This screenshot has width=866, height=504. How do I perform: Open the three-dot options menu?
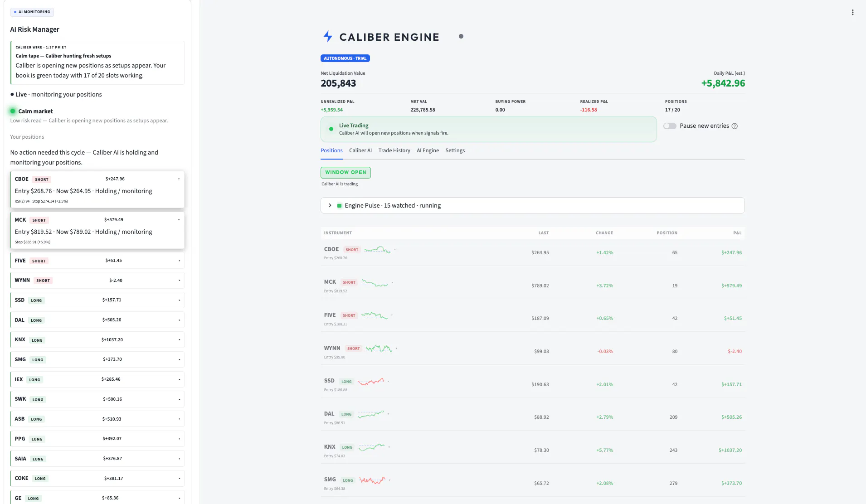pos(852,12)
